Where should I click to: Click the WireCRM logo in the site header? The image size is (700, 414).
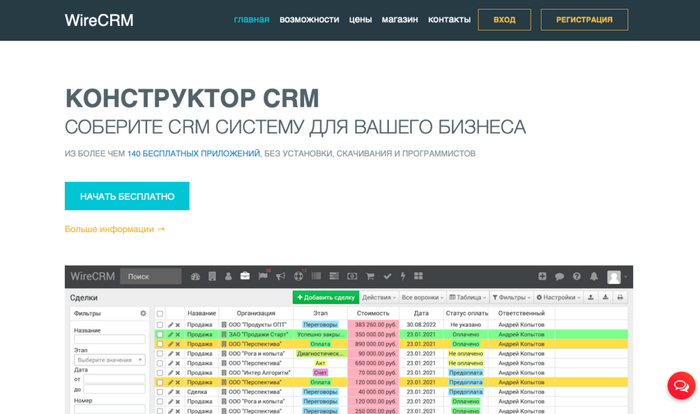tap(99, 20)
